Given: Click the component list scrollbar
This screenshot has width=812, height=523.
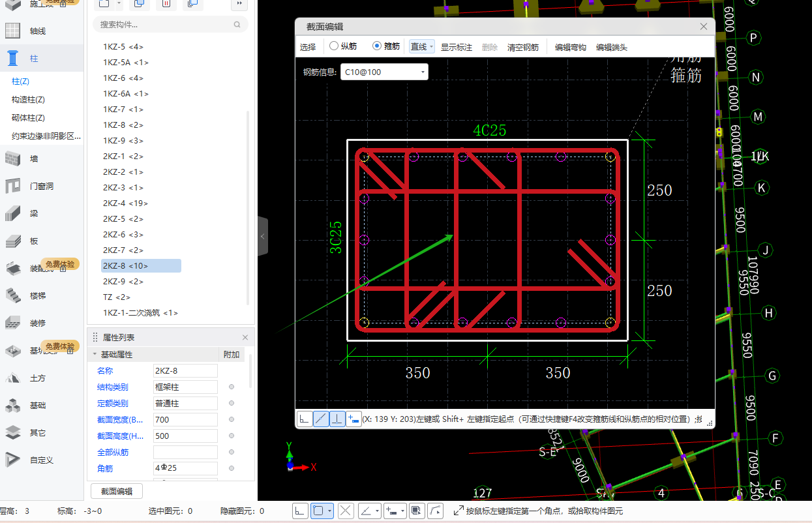Looking at the screenshot, I should click(x=247, y=207).
